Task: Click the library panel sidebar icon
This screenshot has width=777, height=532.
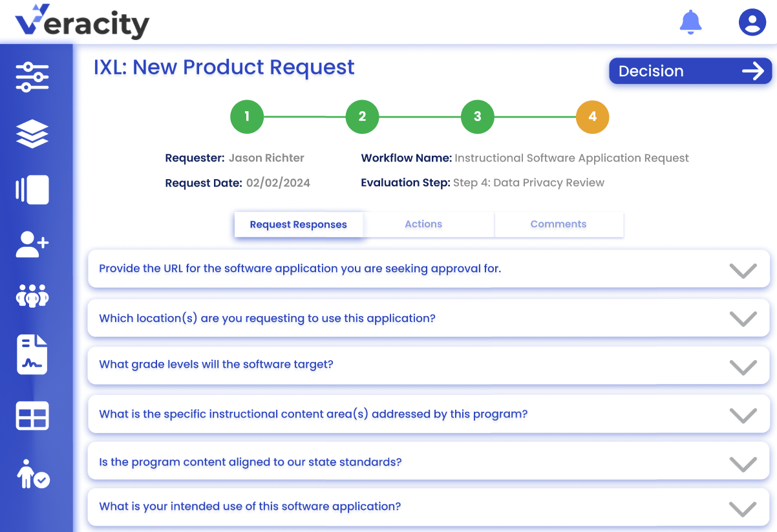Action: 32,190
